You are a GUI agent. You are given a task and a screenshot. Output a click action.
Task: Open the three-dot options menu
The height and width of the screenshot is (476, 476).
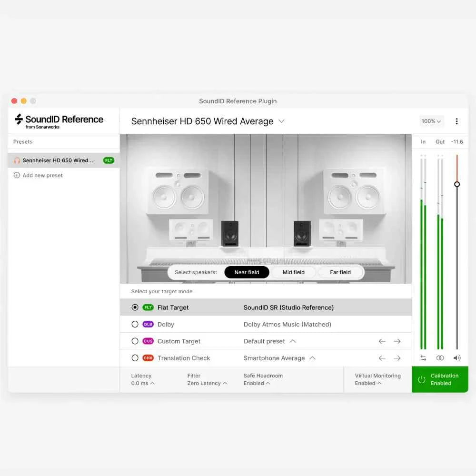(457, 121)
